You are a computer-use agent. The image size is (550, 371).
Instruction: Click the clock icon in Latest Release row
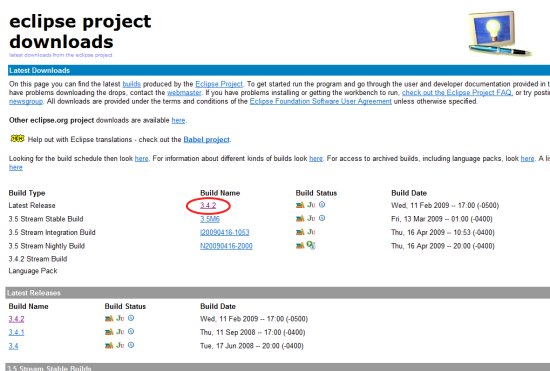[x=322, y=204]
